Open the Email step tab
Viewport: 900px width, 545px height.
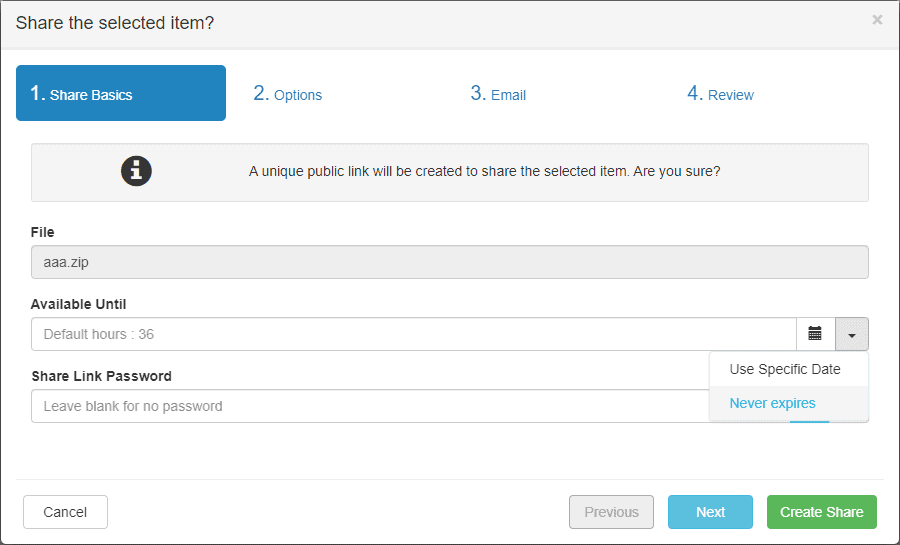click(x=498, y=94)
